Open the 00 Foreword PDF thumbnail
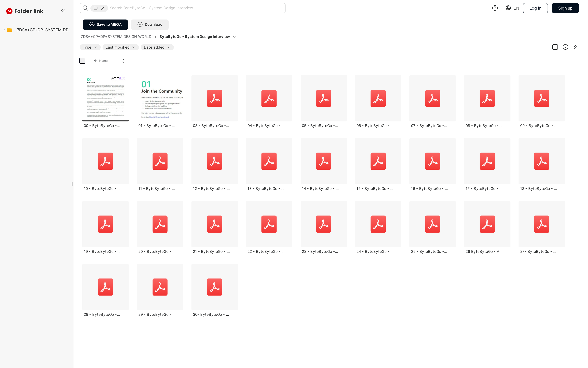The image size is (588, 368). coord(105,98)
